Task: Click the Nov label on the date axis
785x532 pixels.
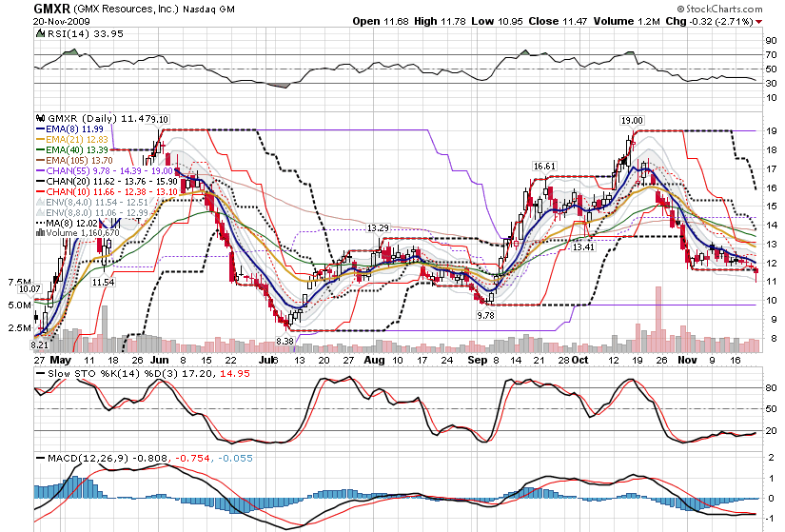Action: pyautogui.click(x=687, y=360)
